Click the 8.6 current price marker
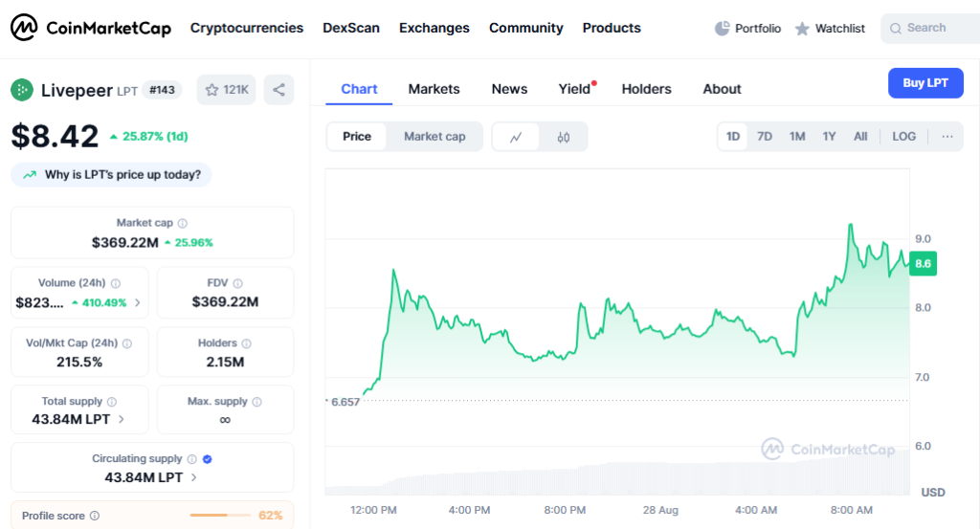The width and height of the screenshot is (980, 529). [924, 264]
